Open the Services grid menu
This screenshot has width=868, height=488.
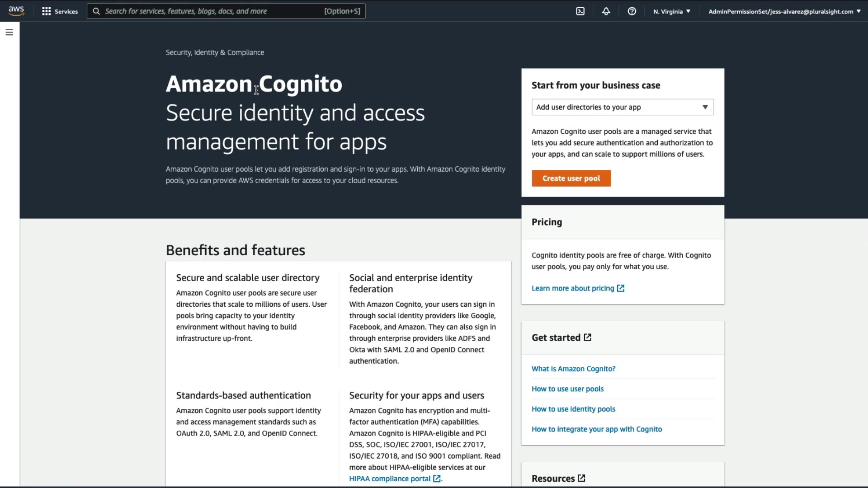pos(60,11)
